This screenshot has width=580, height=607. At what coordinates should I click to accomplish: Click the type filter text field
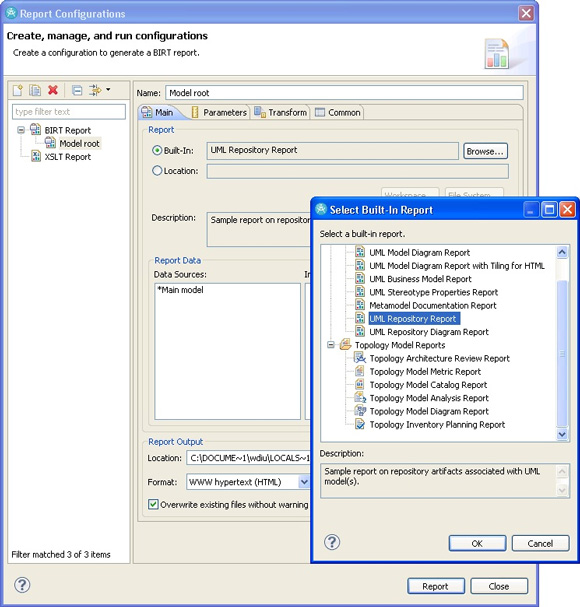(69, 112)
